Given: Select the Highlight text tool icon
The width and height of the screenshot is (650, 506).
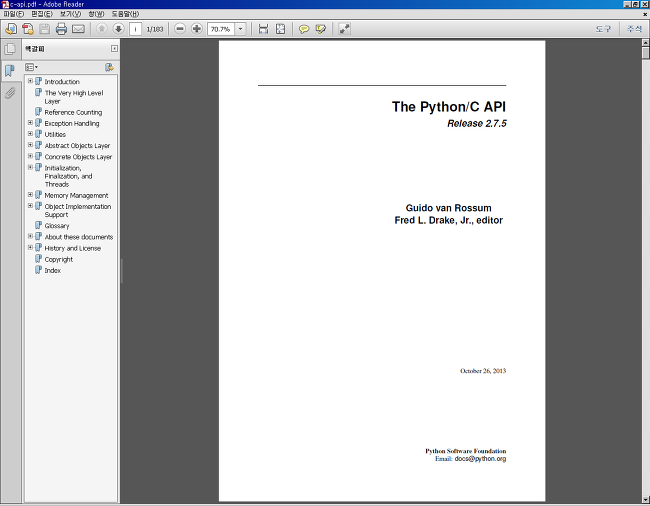Looking at the screenshot, I should click(x=320, y=29).
